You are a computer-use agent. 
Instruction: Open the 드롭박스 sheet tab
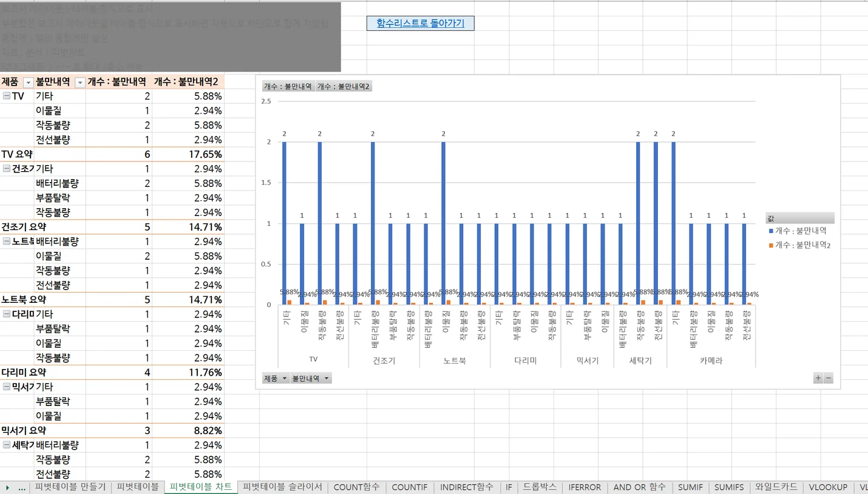coord(540,487)
